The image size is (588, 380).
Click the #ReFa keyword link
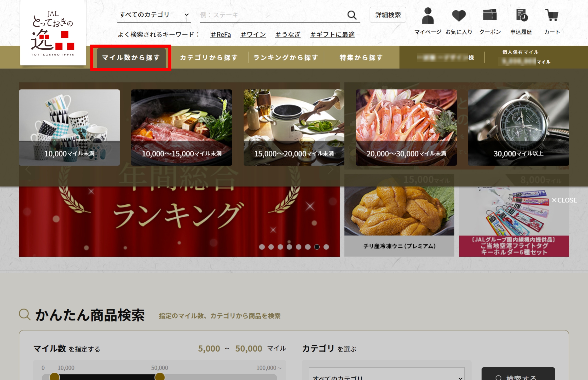pos(220,34)
